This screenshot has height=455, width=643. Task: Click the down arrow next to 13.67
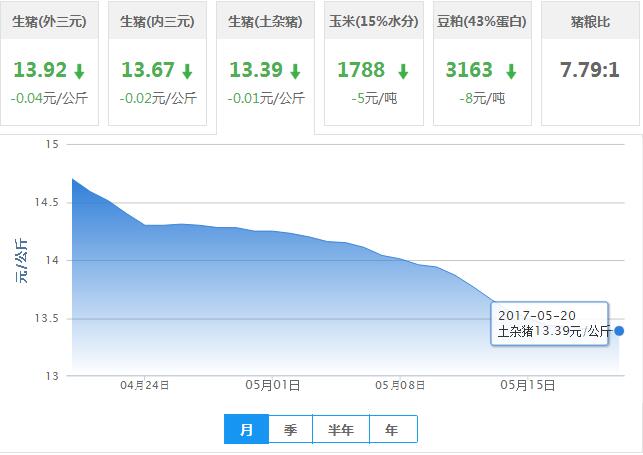point(187,72)
